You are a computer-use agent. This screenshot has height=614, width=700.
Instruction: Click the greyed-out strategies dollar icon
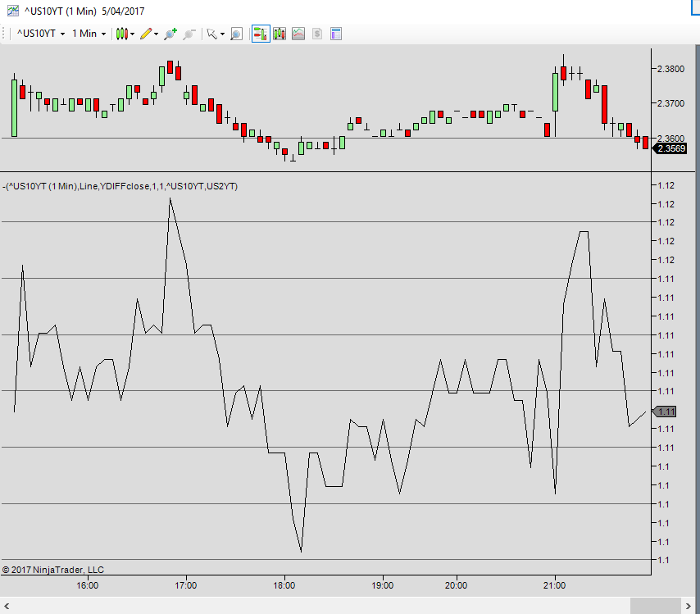tap(317, 34)
